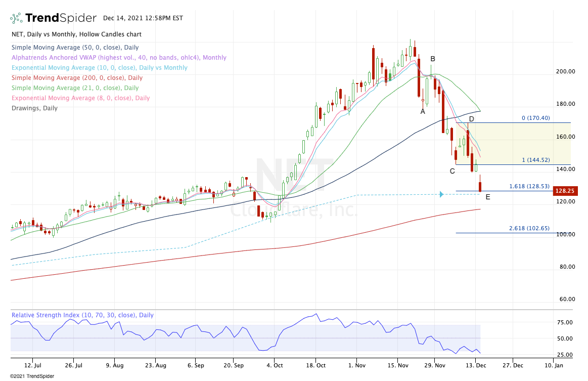Click the '18. Oct' date axis label

pos(316,365)
